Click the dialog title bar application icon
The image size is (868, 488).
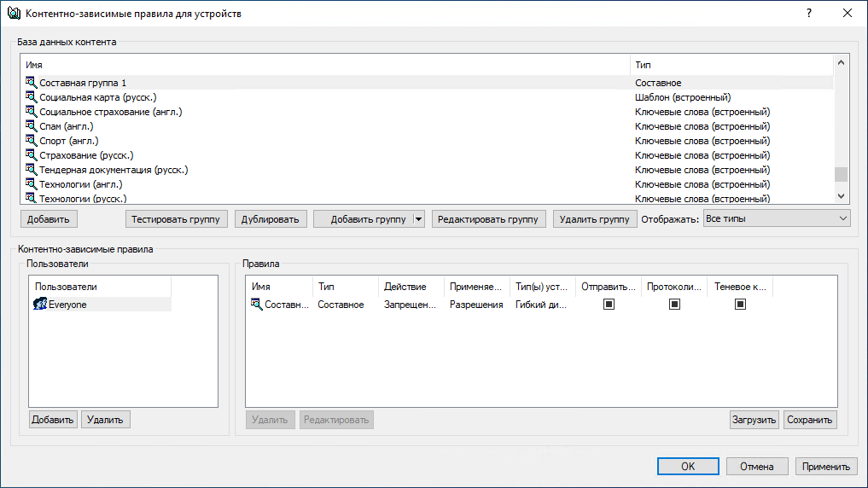(14, 14)
